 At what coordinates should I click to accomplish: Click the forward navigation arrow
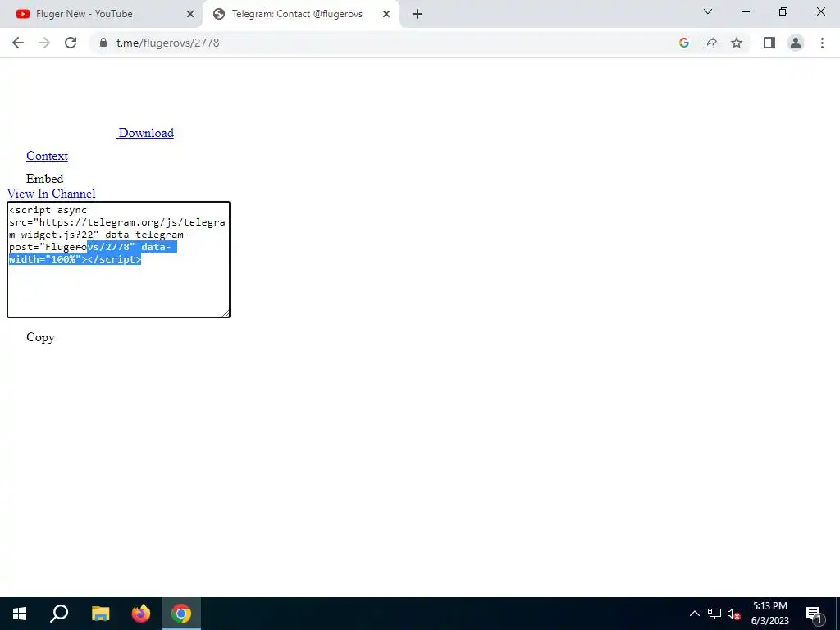[x=44, y=43]
